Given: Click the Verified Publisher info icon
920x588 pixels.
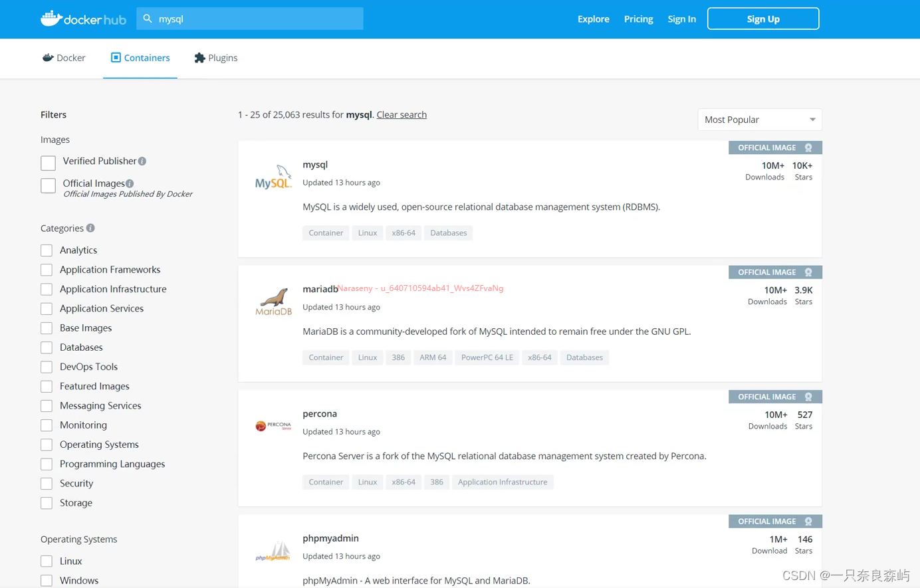Looking at the screenshot, I should tap(142, 161).
